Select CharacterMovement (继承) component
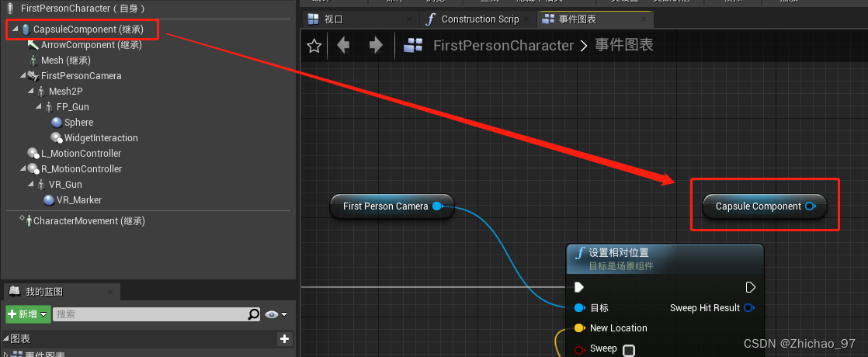 [x=89, y=221]
